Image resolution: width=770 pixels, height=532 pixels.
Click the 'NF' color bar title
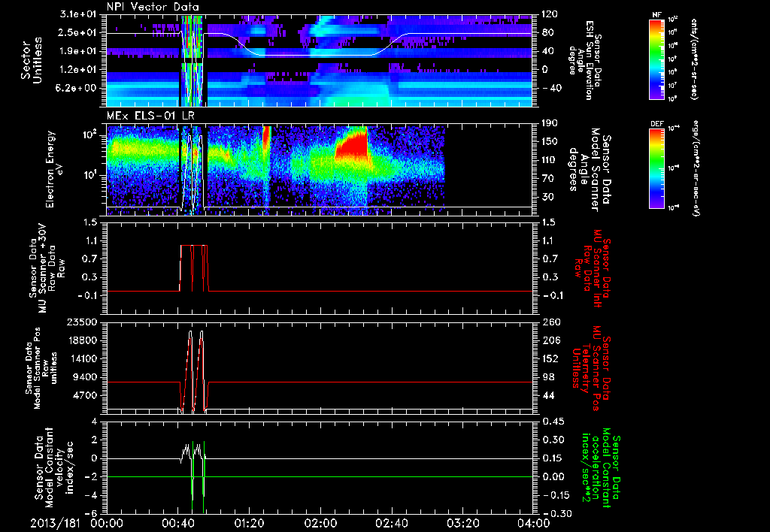(x=657, y=15)
